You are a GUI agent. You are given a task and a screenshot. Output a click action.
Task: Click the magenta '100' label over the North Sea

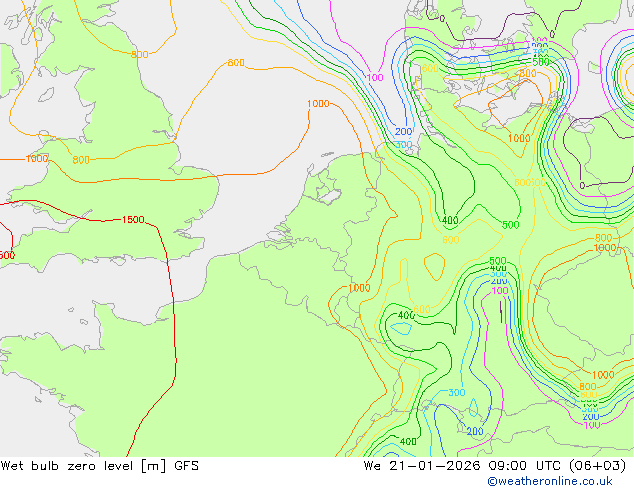(375, 77)
